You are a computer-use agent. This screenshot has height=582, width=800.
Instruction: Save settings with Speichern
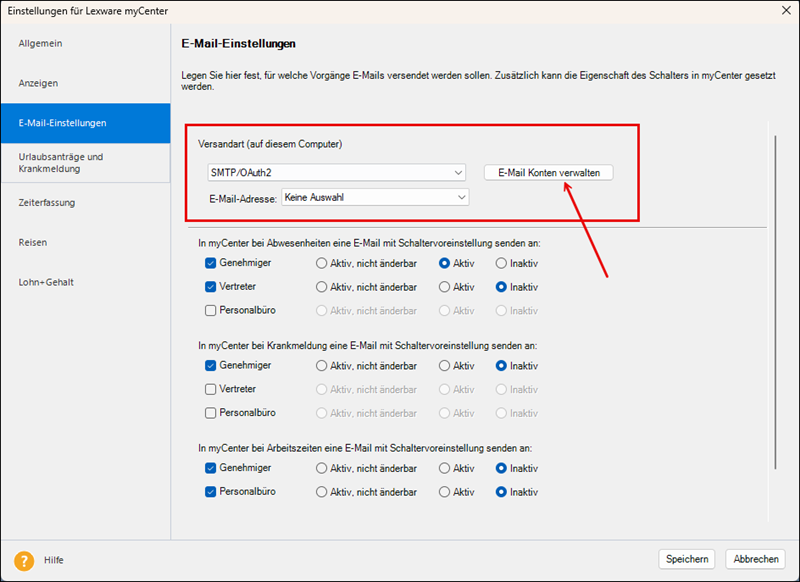tap(687, 559)
